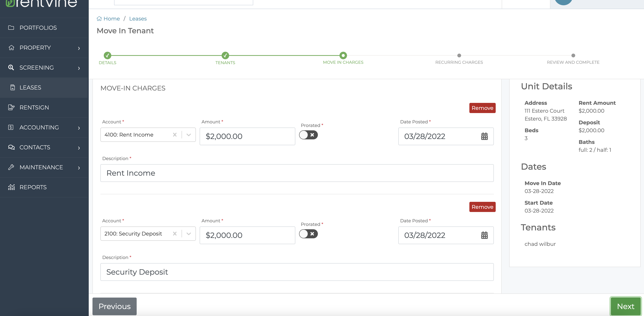The image size is (644, 316).
Task: Clear the 4100: Rent Income account selection
Action: (x=175, y=135)
